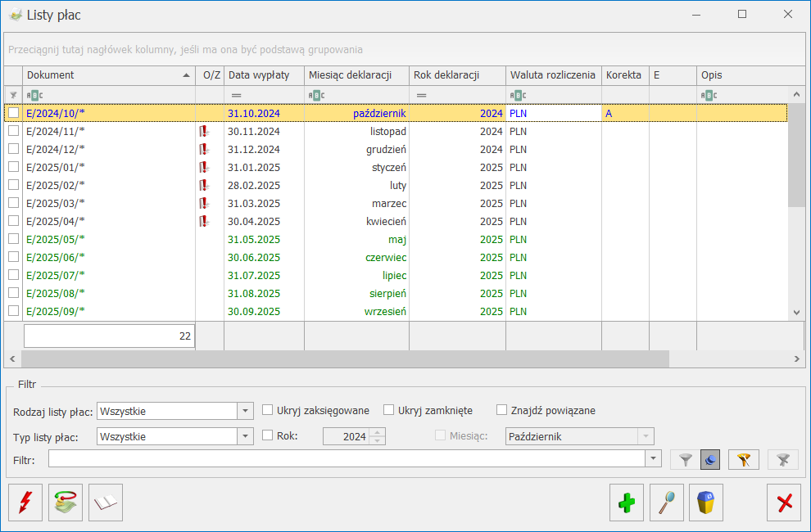Click into the Filtr text input field
Screen dimensions: 811x532
pyautogui.click(x=347, y=458)
